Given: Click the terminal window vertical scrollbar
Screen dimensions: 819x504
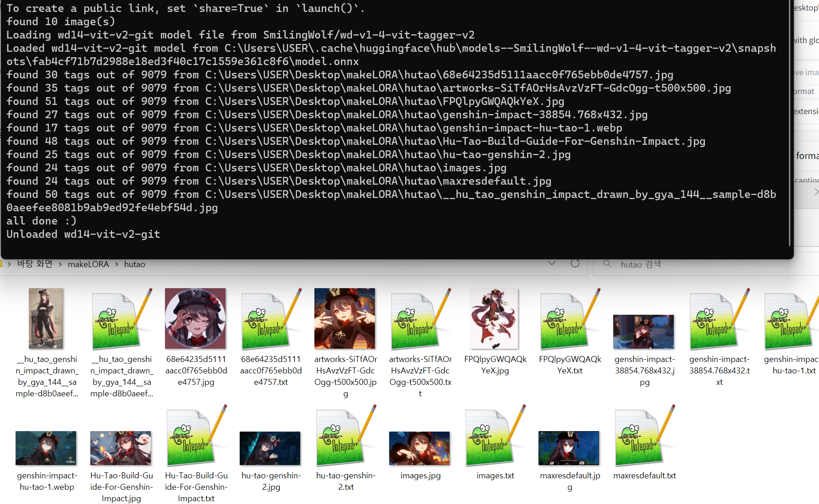Looking at the screenshot, I should [790, 124].
